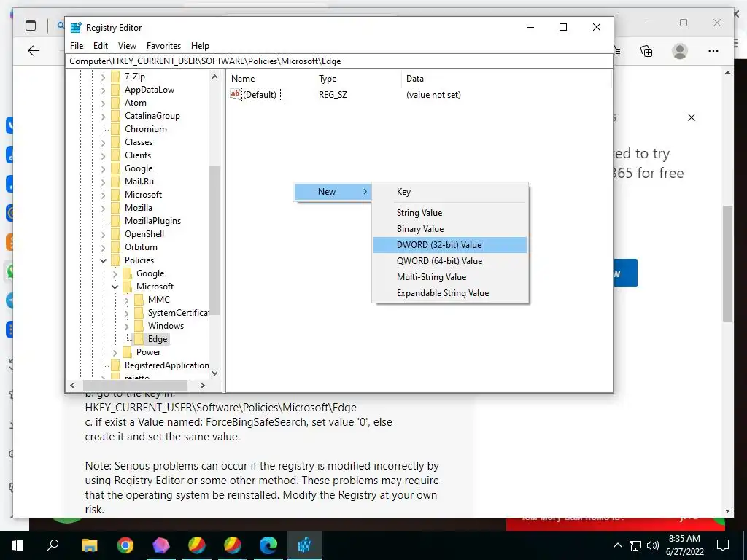This screenshot has width=747, height=560.
Task: Open the Help menu
Action: pyautogui.click(x=200, y=46)
